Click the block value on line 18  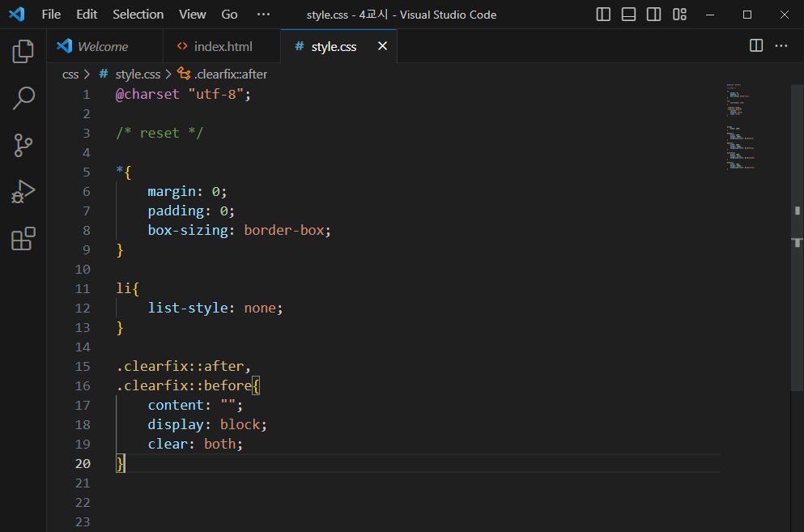(240, 425)
